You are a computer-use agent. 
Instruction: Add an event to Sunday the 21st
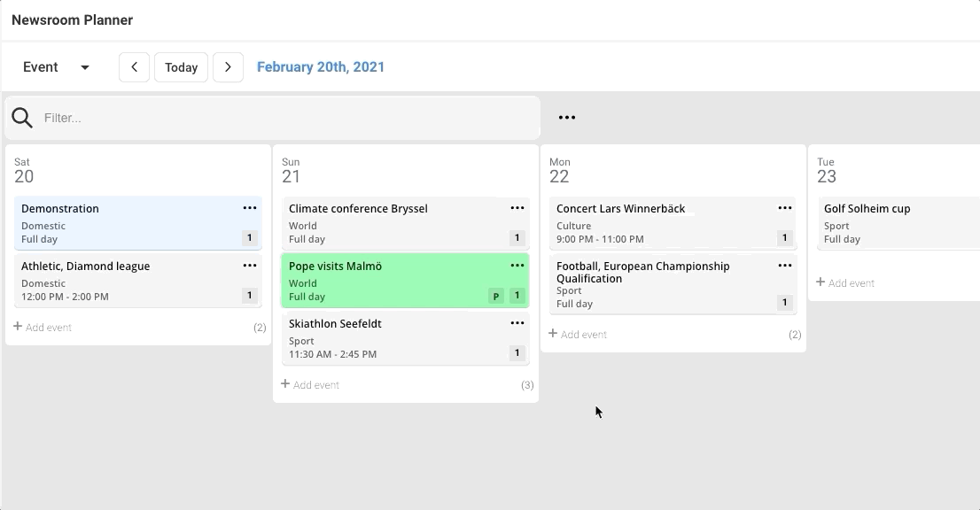click(311, 384)
